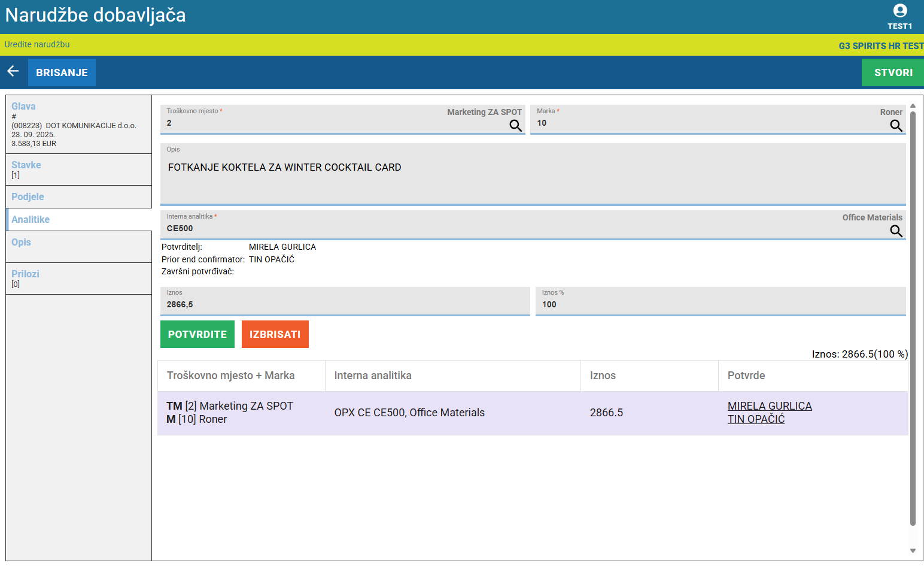The height and width of the screenshot is (566, 924).
Task: Click the back arrow icon
Action: point(13,72)
